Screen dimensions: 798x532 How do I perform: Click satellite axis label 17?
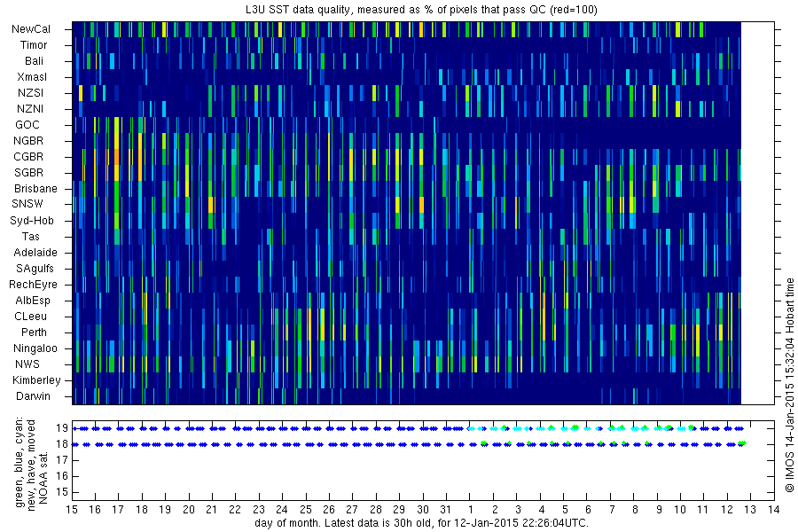[x=62, y=460]
